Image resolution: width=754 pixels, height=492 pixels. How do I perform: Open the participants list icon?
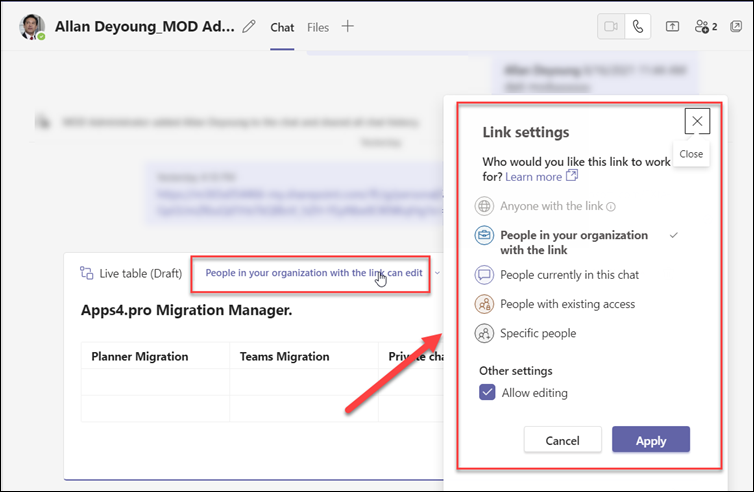[x=706, y=27]
